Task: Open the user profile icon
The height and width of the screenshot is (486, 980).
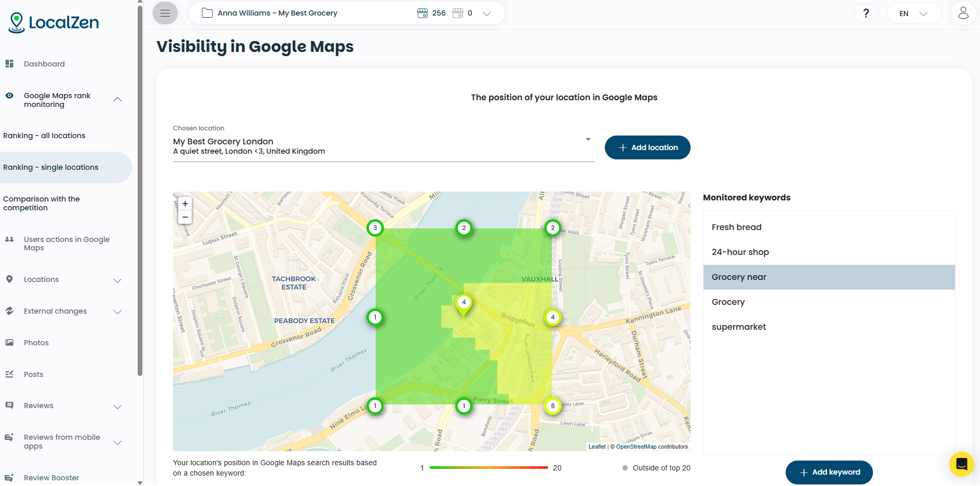Action: point(963,13)
